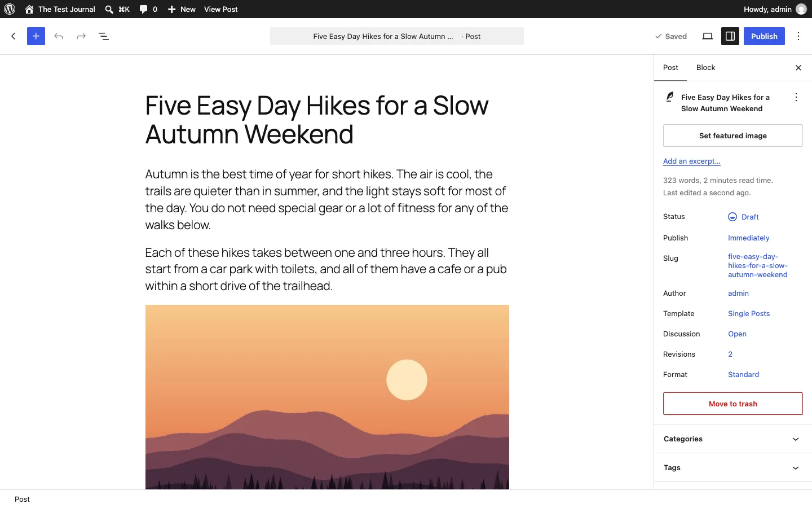Expand the Categories panel

tap(733, 439)
